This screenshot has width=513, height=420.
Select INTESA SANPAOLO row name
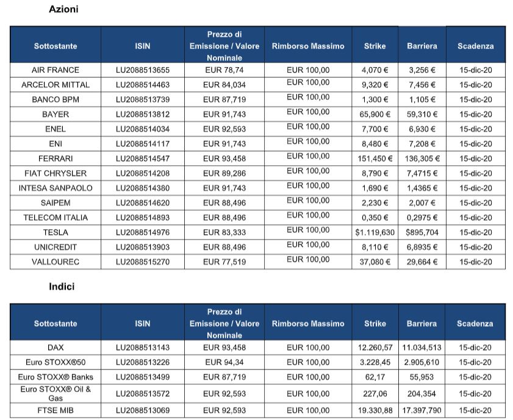56,188
